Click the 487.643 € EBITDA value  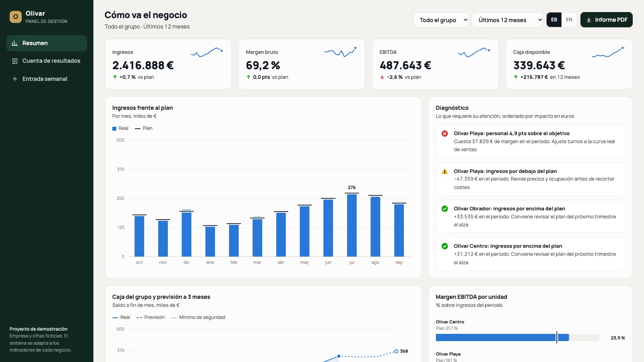pos(405,65)
